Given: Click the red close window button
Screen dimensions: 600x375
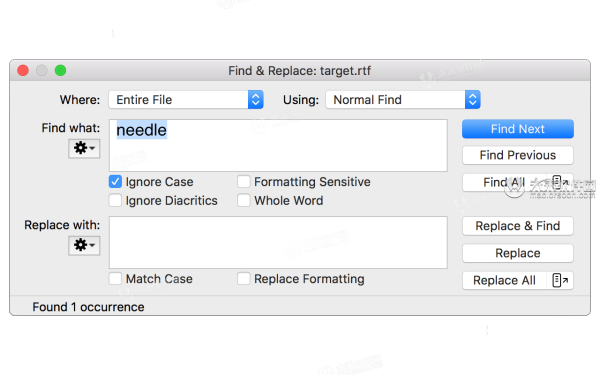Looking at the screenshot, I should [x=23, y=70].
